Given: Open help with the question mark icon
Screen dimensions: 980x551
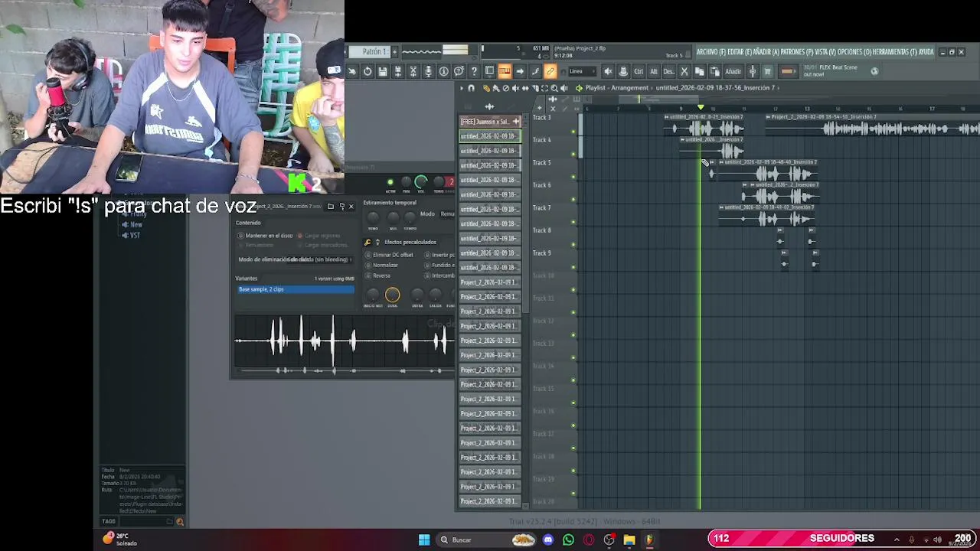Looking at the screenshot, I should pos(474,71).
